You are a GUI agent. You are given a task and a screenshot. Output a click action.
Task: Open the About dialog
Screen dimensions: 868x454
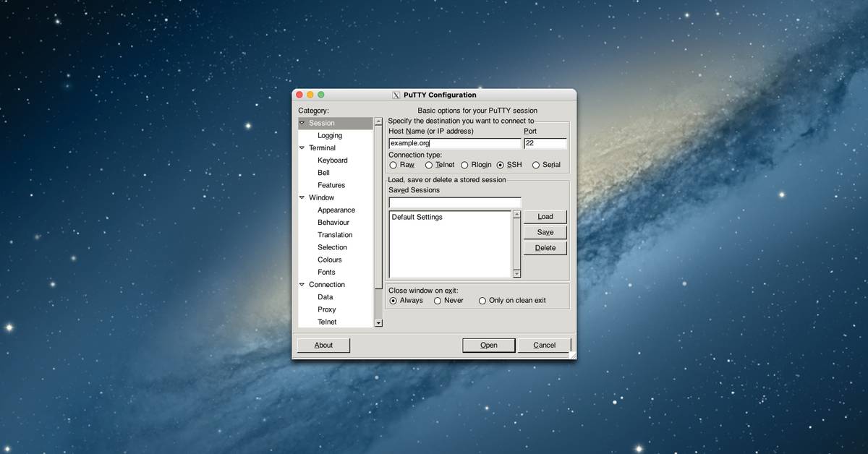coord(323,346)
